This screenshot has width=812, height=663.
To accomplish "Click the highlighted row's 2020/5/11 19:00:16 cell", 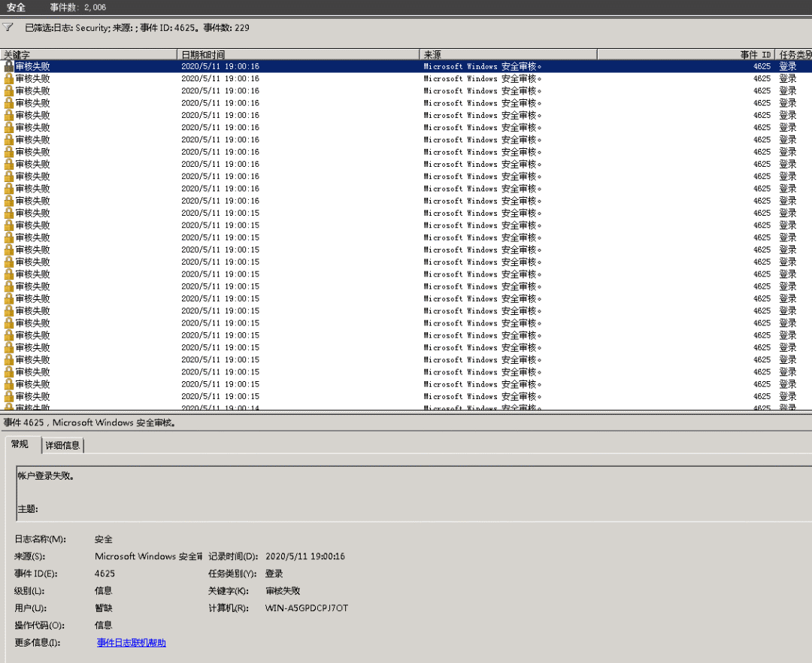I will pyautogui.click(x=220, y=66).
